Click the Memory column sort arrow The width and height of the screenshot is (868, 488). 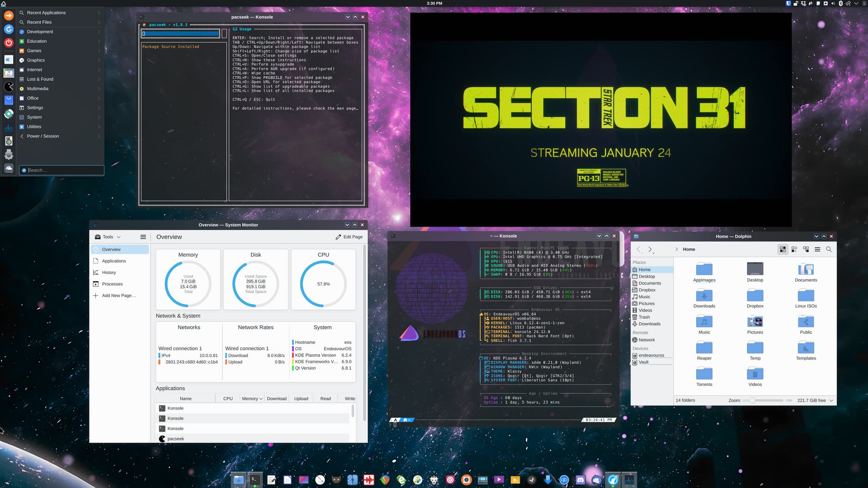click(x=261, y=399)
